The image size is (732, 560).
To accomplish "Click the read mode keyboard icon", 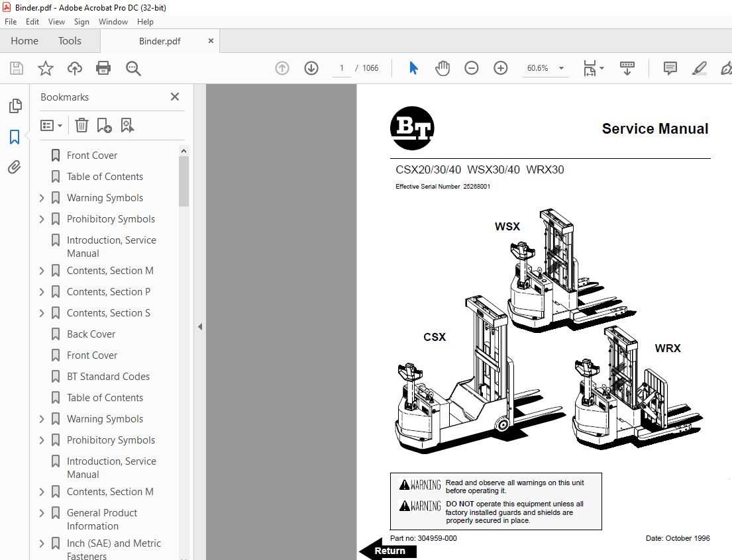I will click(627, 68).
